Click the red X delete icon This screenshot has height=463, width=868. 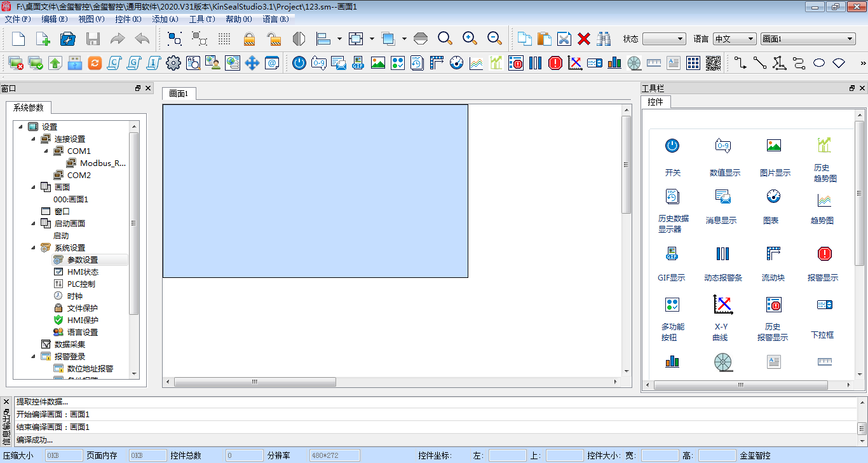point(583,39)
